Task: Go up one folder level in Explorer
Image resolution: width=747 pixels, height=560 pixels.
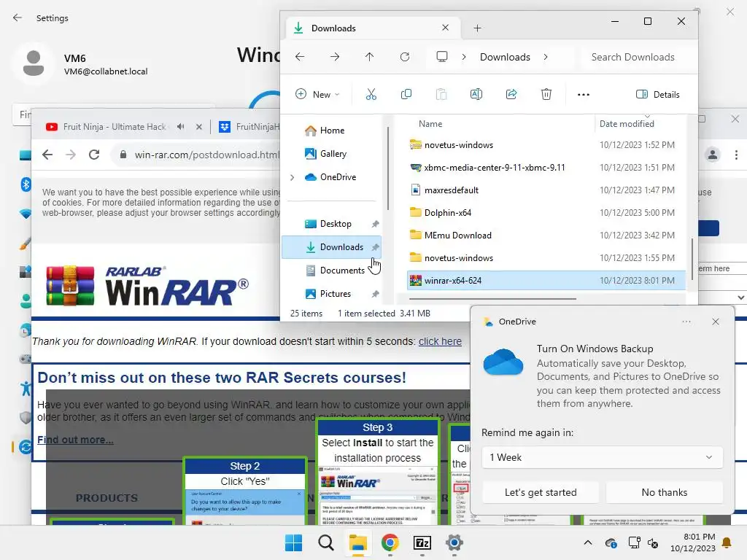Action: point(370,57)
